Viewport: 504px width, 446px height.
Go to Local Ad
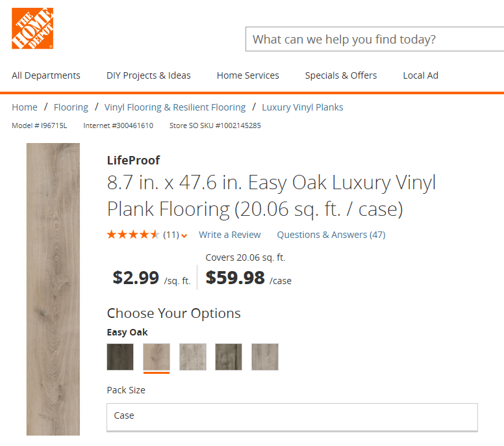click(420, 75)
